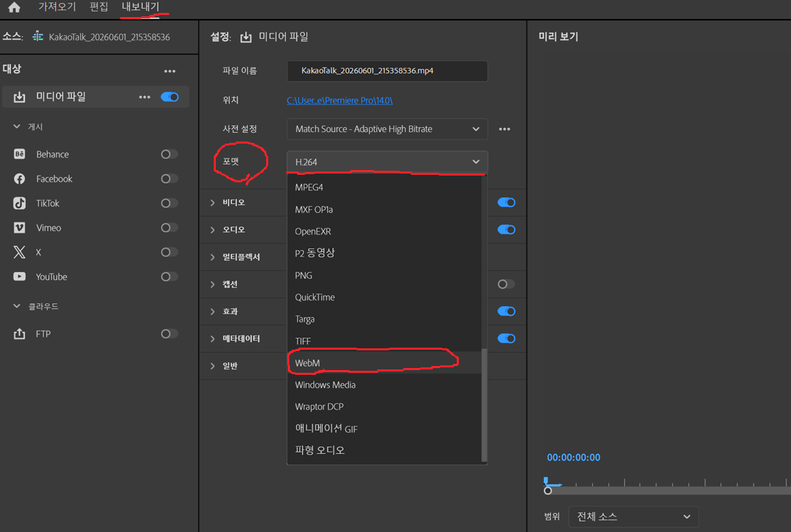The image size is (791, 532).
Task: Expand the 비디오 section
Action: (x=212, y=203)
